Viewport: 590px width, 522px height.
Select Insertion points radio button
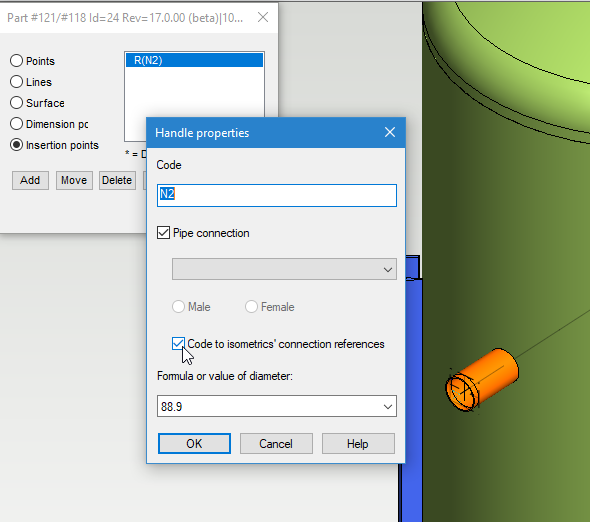coord(16,145)
